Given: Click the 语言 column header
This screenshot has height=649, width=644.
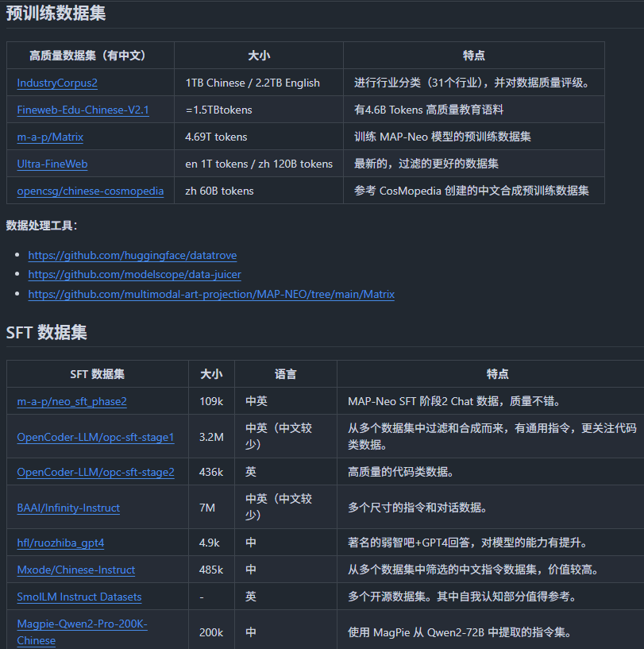Looking at the screenshot, I should pyautogui.click(x=286, y=374).
